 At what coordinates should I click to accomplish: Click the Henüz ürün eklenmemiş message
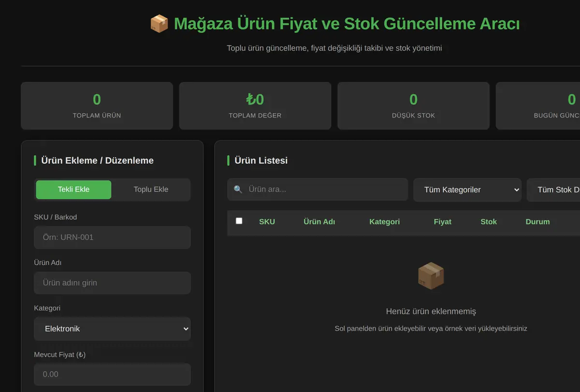(x=431, y=311)
